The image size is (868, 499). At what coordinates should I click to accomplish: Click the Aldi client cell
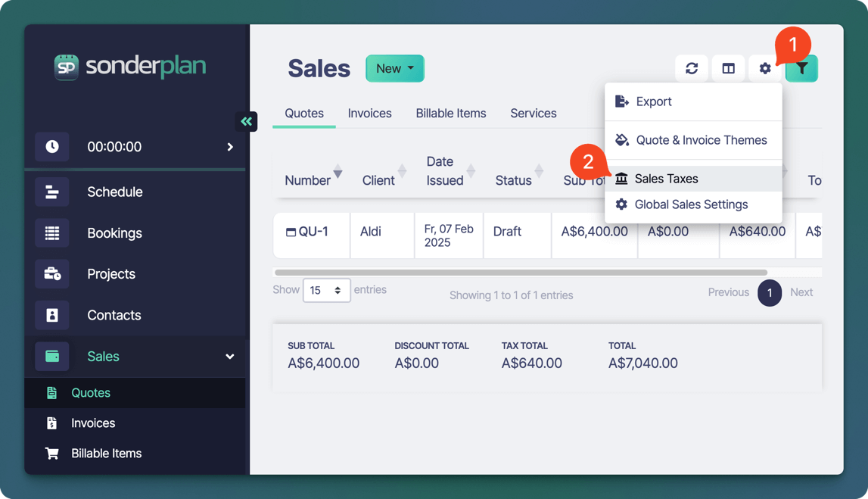click(x=382, y=235)
